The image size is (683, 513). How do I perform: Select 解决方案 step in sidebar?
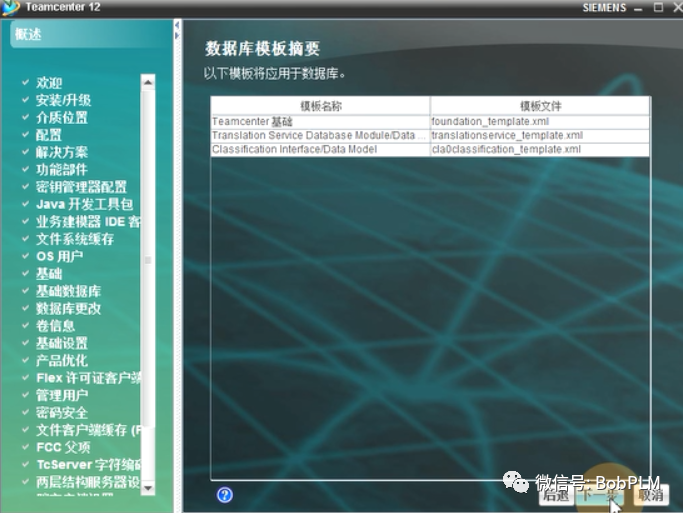click(61, 152)
